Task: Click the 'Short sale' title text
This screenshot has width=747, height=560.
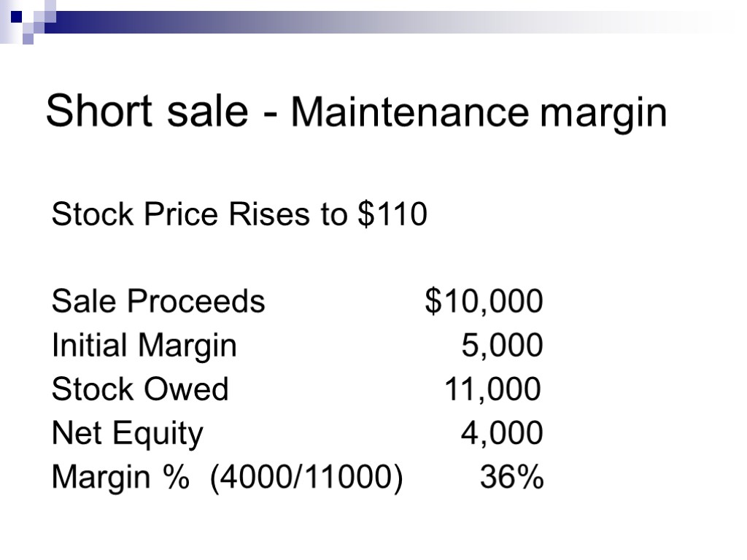Action: [146, 112]
